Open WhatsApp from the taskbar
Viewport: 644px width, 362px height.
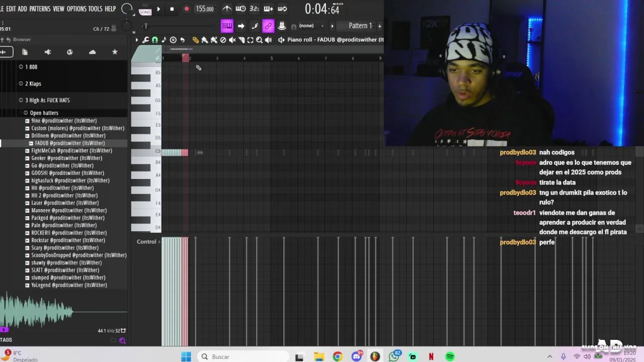click(x=394, y=356)
